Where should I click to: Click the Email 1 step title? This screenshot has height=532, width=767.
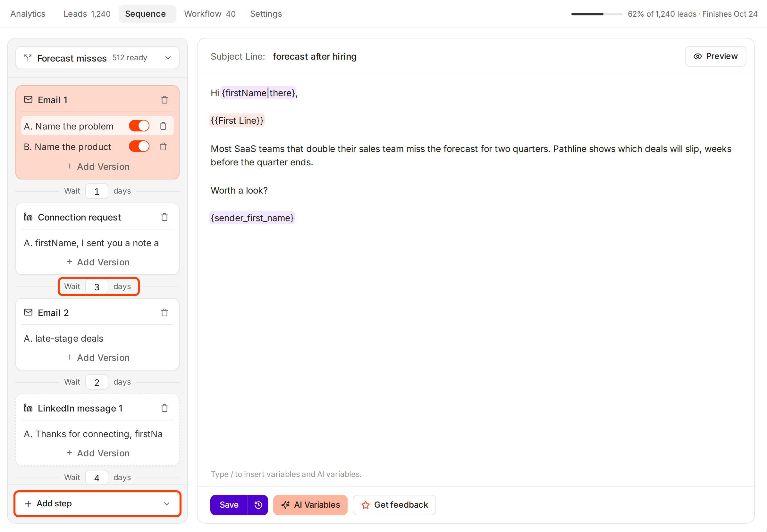point(53,100)
